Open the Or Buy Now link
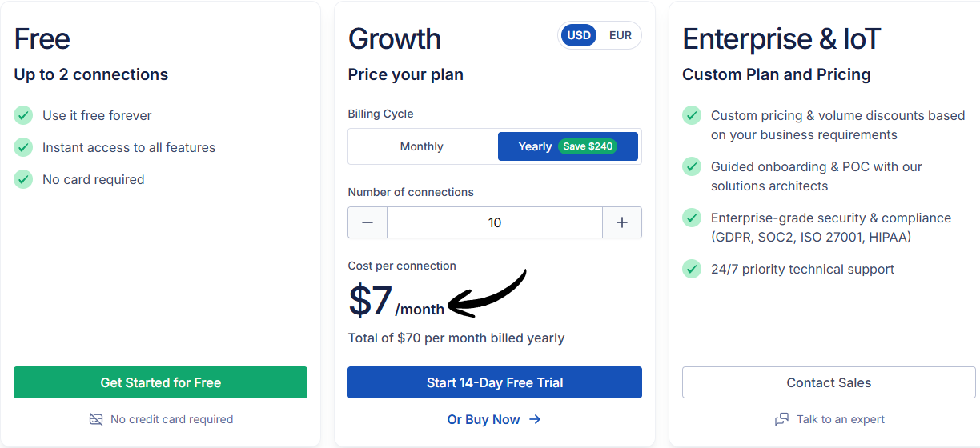The image size is (980, 448). coord(484,419)
